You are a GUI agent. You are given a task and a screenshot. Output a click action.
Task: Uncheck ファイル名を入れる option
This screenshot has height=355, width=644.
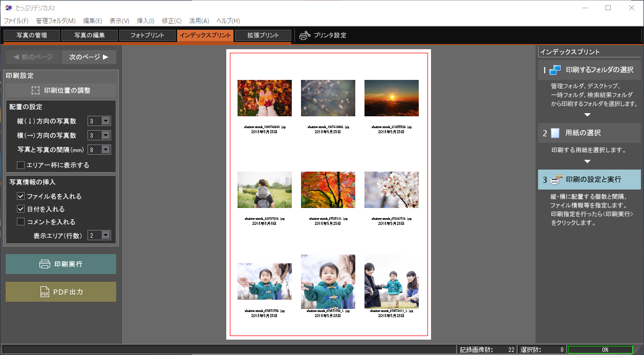point(21,196)
